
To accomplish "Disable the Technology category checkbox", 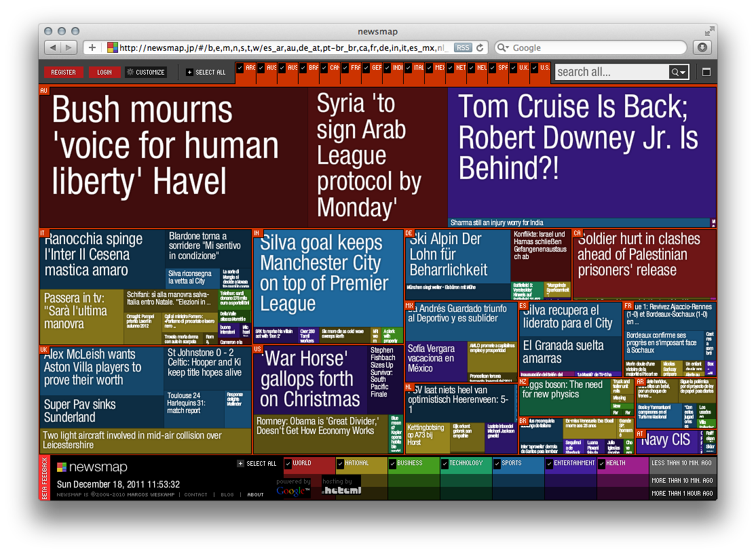I will tap(445, 464).
